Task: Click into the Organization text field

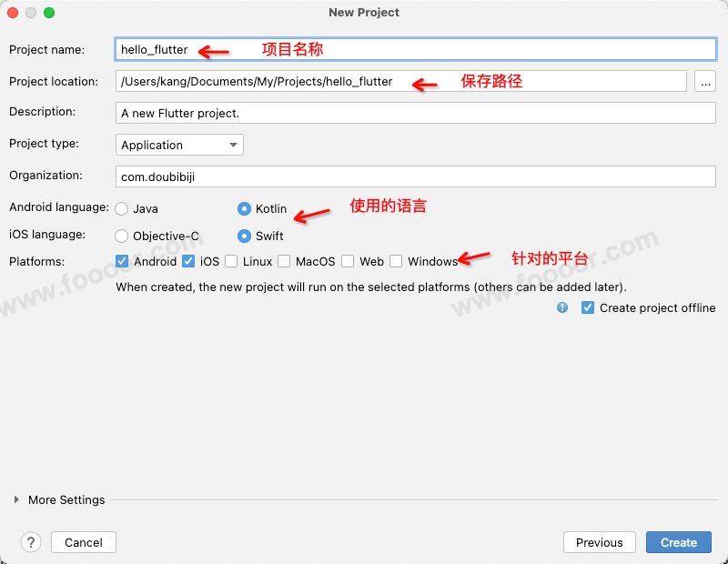Action: pos(416,176)
